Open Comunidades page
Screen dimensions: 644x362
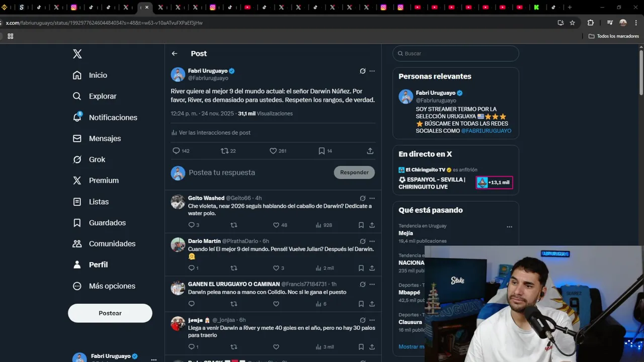click(x=104, y=244)
